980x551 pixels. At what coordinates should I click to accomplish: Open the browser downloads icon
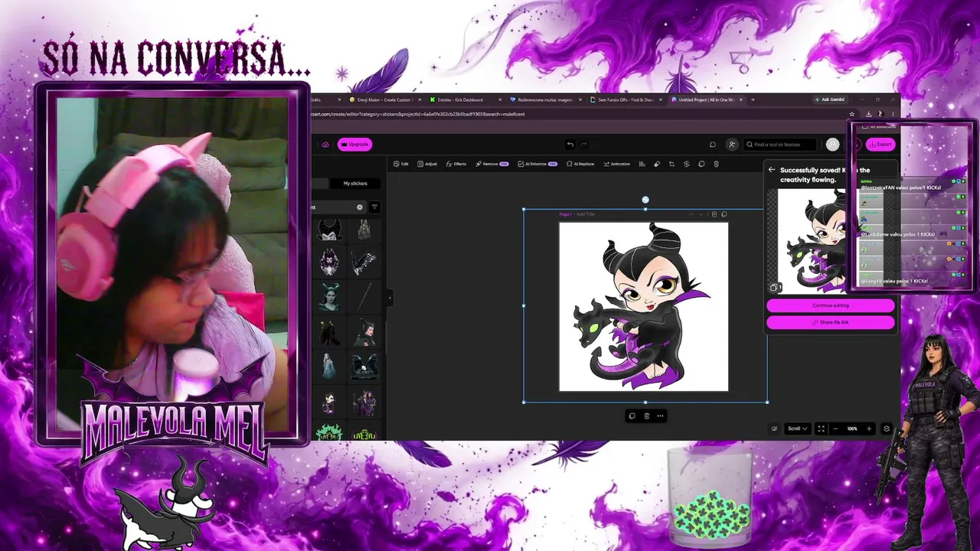pyautogui.click(x=869, y=114)
